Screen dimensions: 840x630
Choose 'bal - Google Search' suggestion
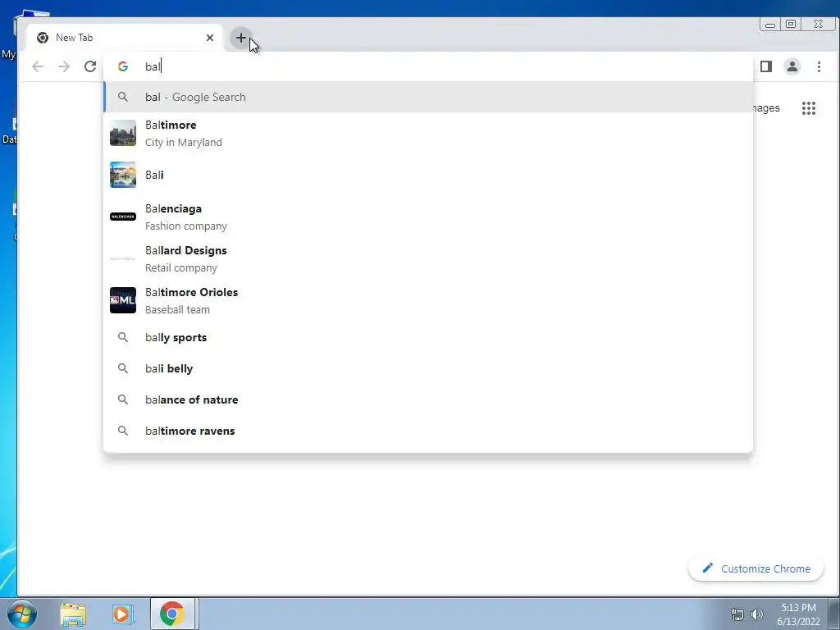point(428,97)
